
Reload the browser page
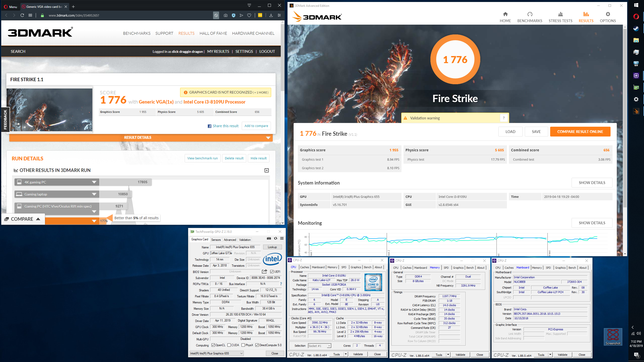coord(22,15)
